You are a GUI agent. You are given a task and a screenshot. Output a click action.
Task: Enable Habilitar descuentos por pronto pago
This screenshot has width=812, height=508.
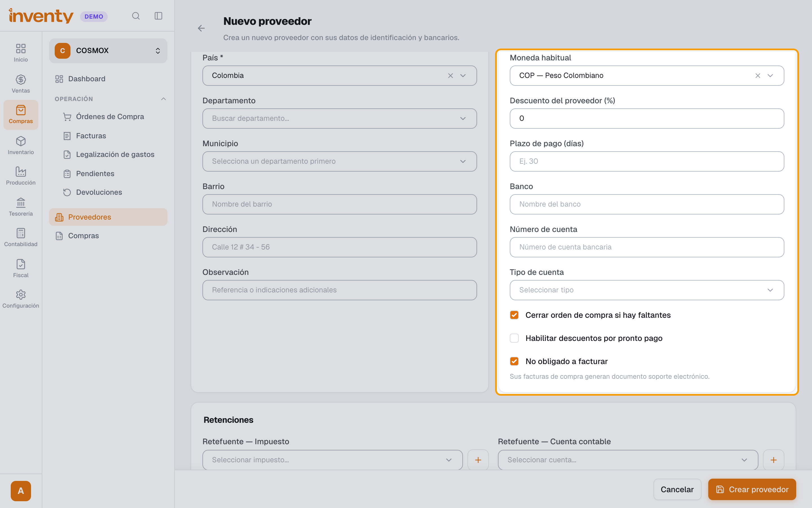click(514, 338)
